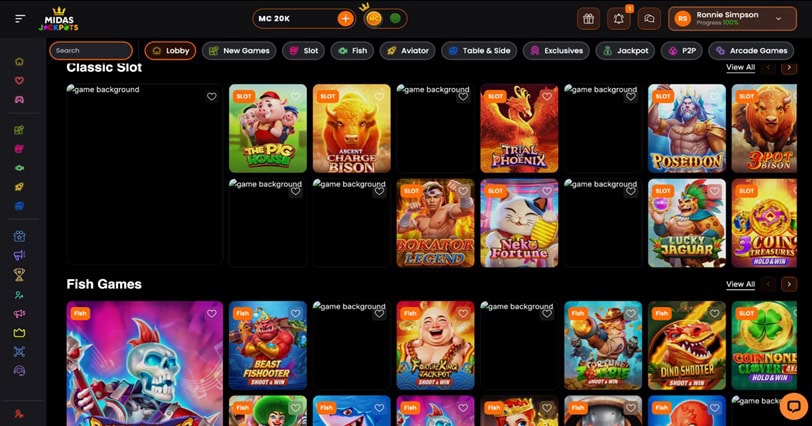Favorite Ascent Charge Bison game

tap(379, 96)
